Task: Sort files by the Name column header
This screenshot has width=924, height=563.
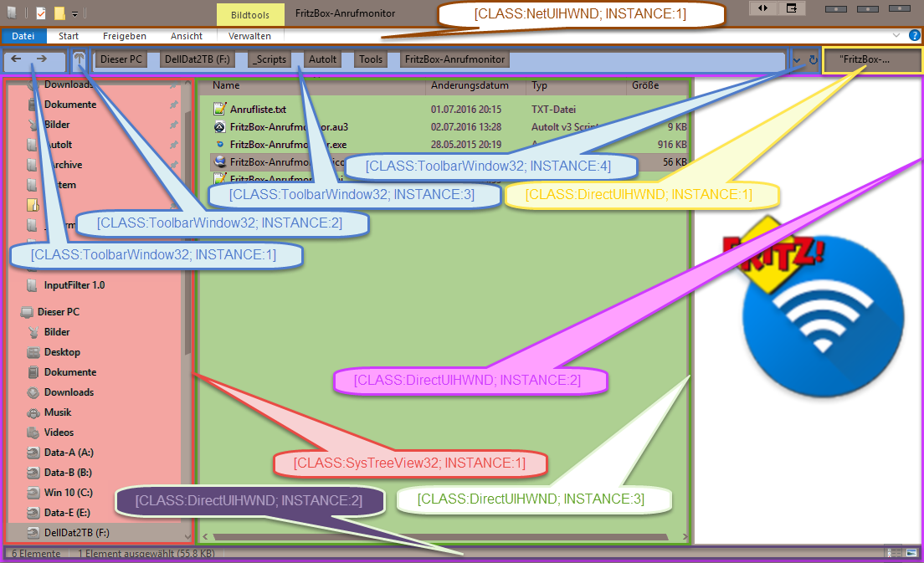Action: (226, 85)
